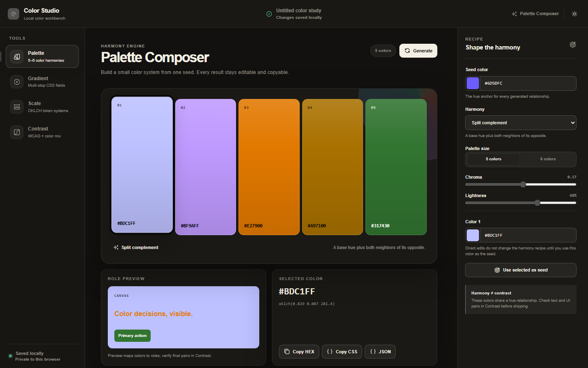588x368 pixels.
Task: Click the Primary action preview button
Action: [132, 336]
